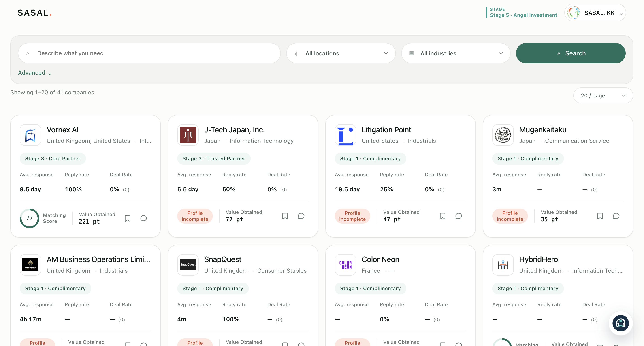Click the J-Tech Japan logo

[x=188, y=135]
